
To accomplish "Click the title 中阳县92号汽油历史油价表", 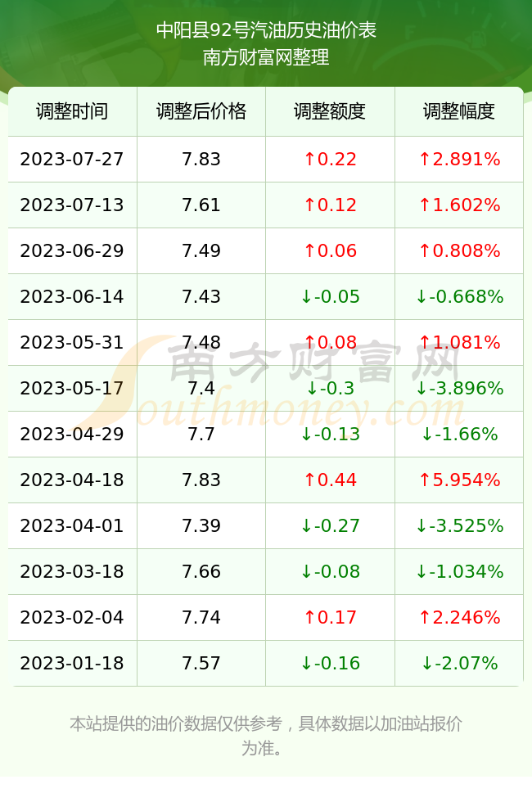I will 266,30.
